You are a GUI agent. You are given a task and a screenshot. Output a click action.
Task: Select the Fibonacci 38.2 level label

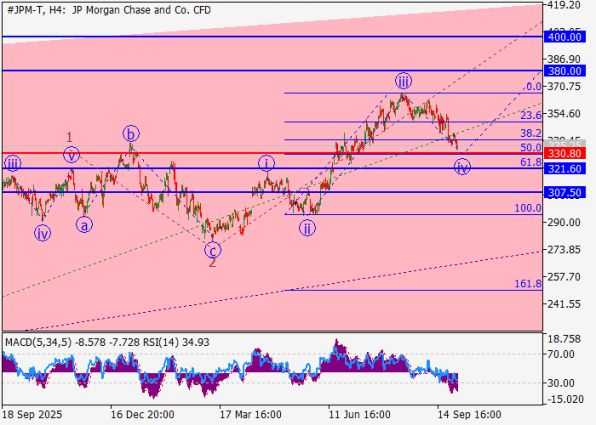coord(531,133)
